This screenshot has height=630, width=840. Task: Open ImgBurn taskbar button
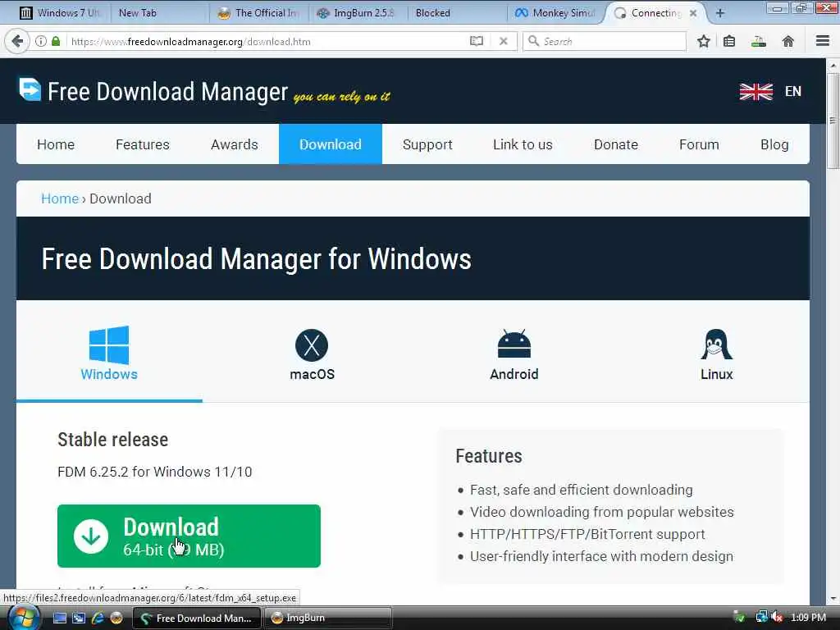(x=327, y=618)
